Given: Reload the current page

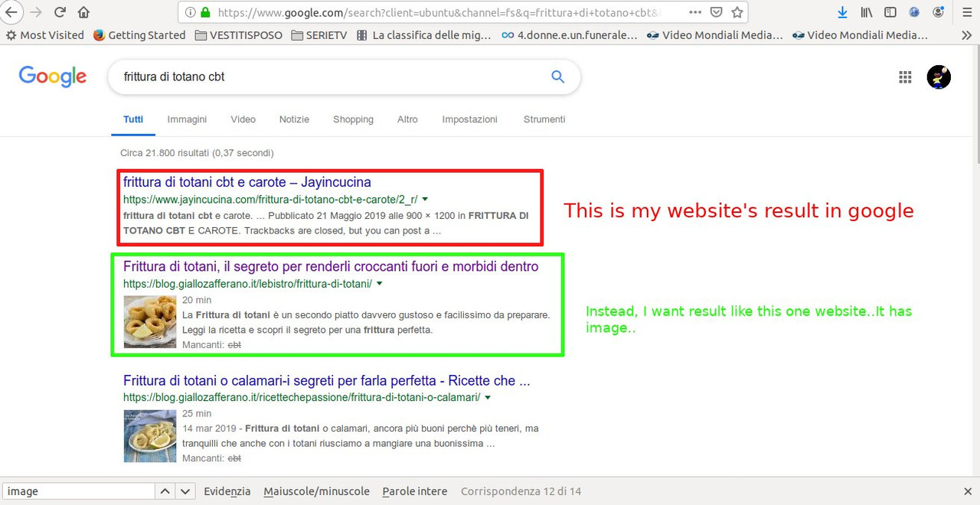Looking at the screenshot, I should coord(60,12).
